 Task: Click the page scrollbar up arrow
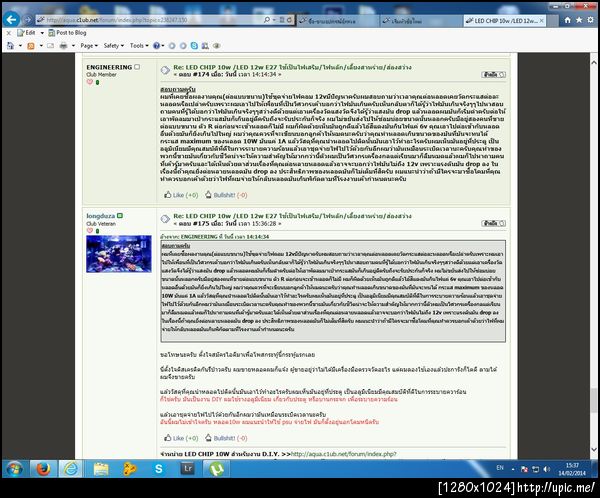click(593, 62)
